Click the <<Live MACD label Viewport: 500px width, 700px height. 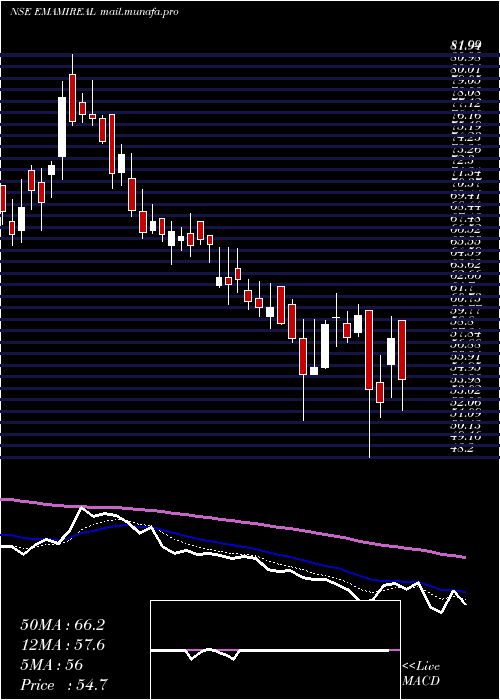pos(421,674)
